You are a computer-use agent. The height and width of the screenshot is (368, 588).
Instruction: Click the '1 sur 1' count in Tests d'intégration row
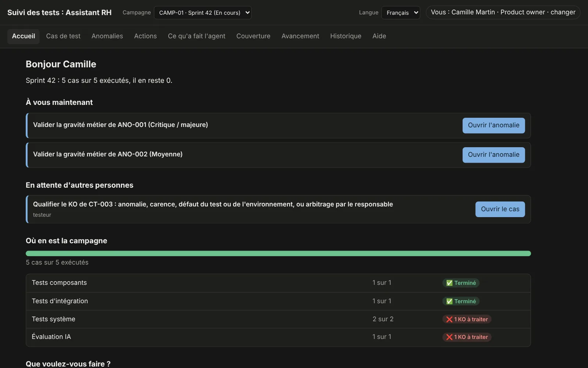coord(382,301)
